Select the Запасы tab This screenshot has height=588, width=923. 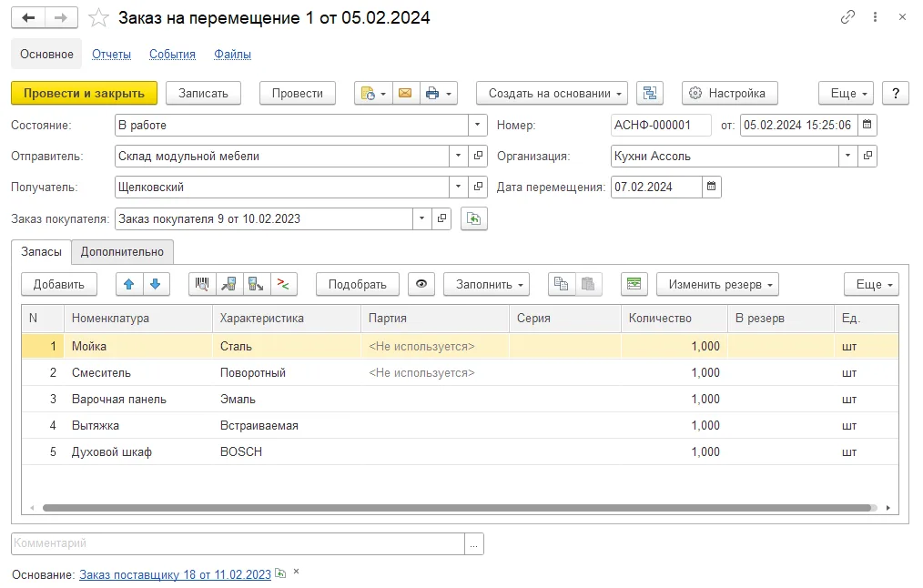41,252
